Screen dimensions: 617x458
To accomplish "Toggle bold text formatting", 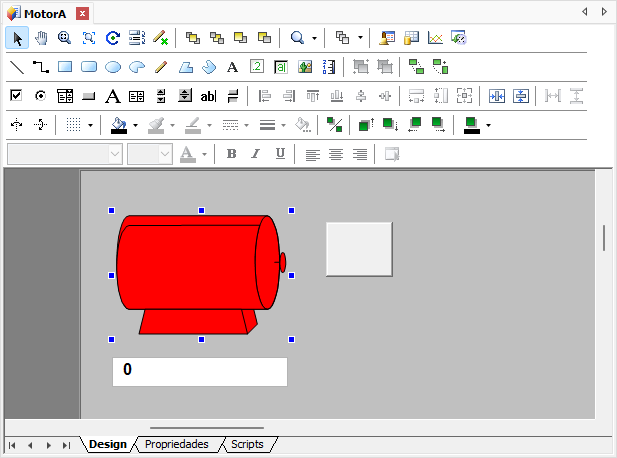I will pyautogui.click(x=231, y=154).
